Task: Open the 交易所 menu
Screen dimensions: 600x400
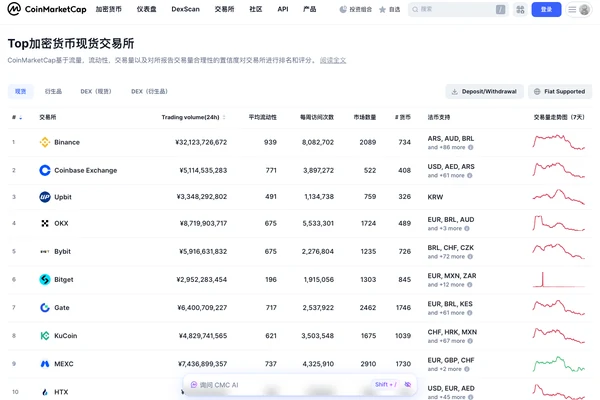Action: coord(224,9)
